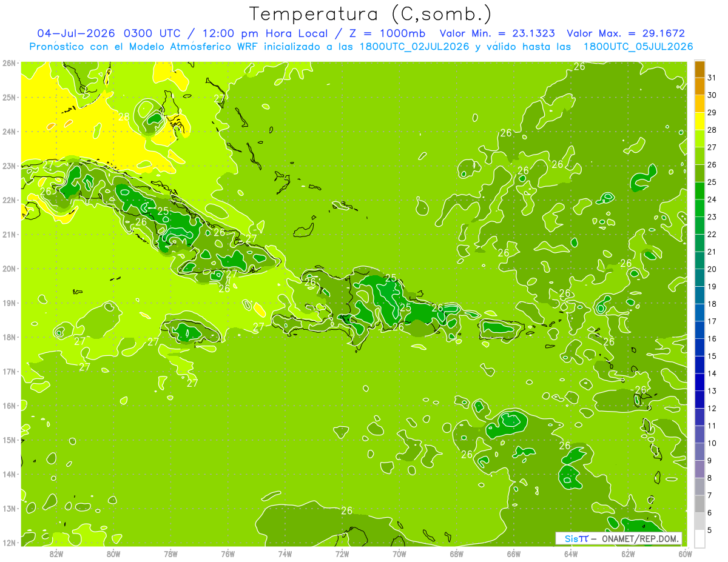The height and width of the screenshot is (562, 728).
Task: Click the longitude axis label "80W"
Action: pos(113,553)
